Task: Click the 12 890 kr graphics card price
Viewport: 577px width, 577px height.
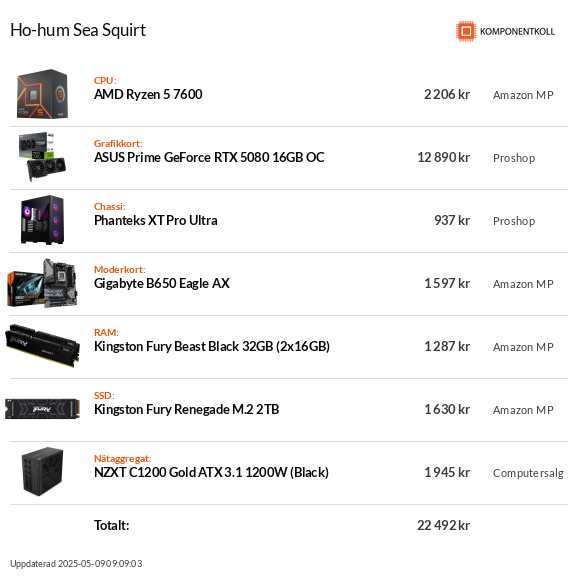Action: (443, 157)
